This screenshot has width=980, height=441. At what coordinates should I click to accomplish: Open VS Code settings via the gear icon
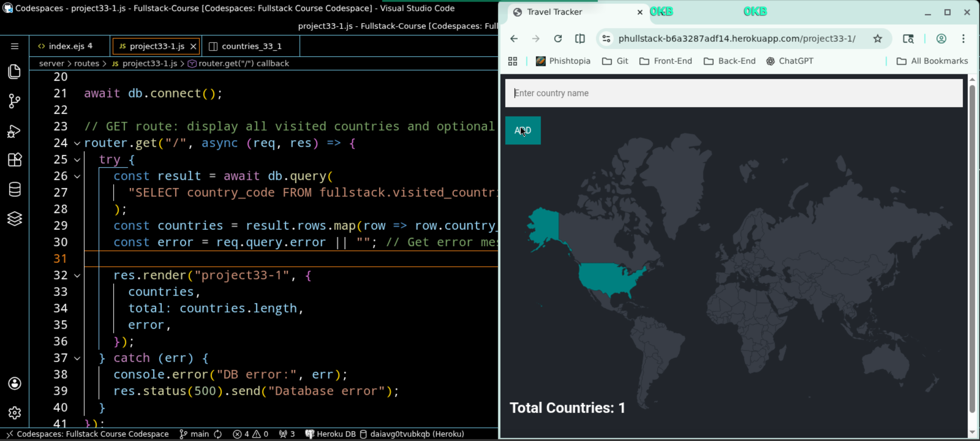pyautogui.click(x=15, y=412)
